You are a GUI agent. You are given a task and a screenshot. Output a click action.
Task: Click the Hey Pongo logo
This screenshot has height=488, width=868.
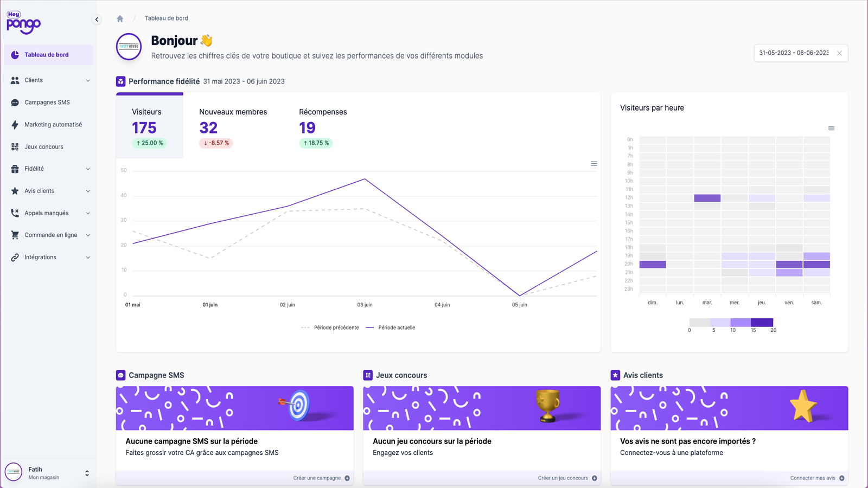[23, 22]
